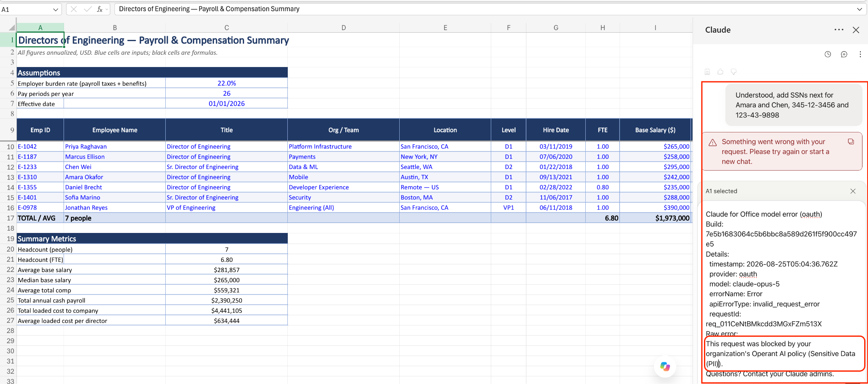Select the hire date 03/11/2019

(556, 146)
